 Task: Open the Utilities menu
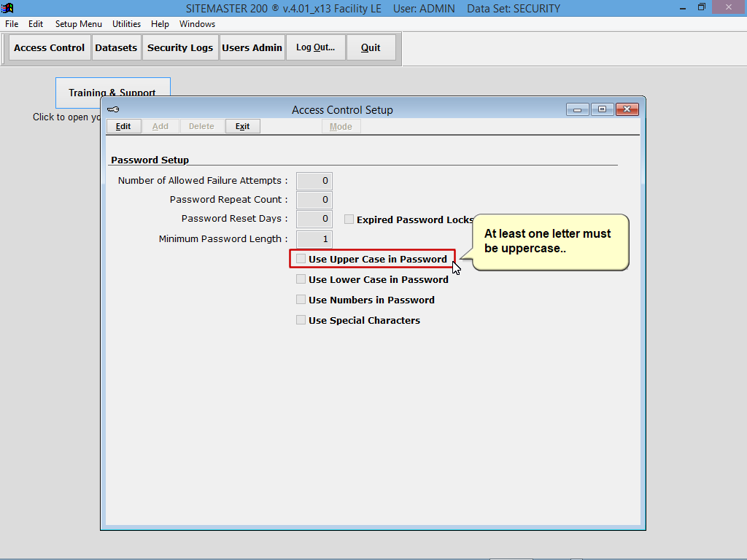point(126,24)
